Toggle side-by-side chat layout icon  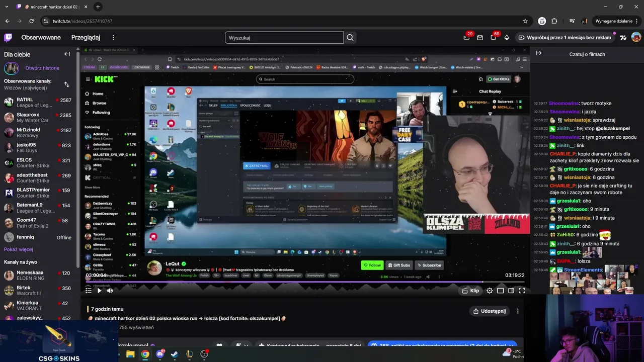(511, 291)
